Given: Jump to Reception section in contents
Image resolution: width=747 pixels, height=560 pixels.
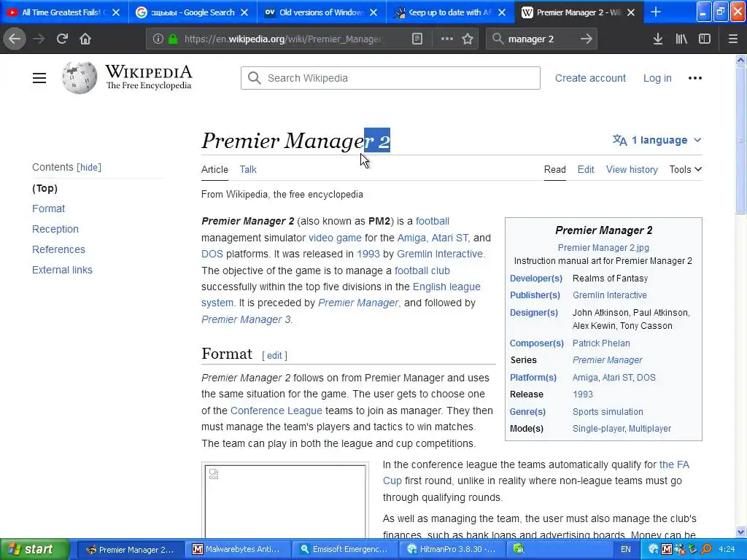Looking at the screenshot, I should (55, 229).
